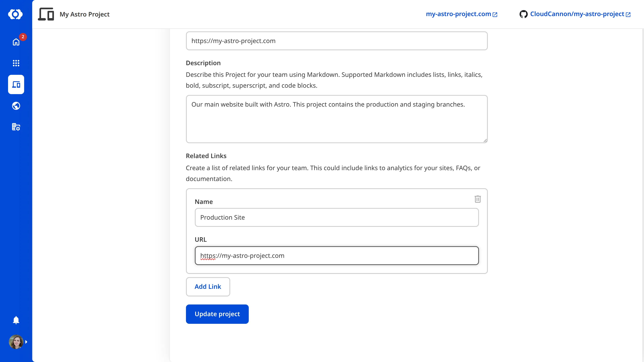The image size is (644, 362).
Task: Open the my-astro-project.com link
Action: 458,14
